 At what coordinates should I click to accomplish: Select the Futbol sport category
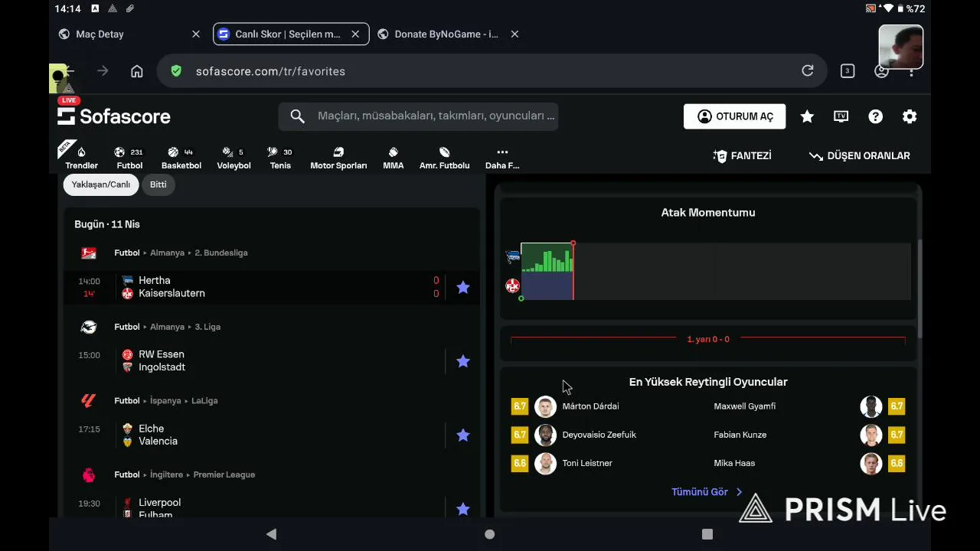tap(129, 158)
